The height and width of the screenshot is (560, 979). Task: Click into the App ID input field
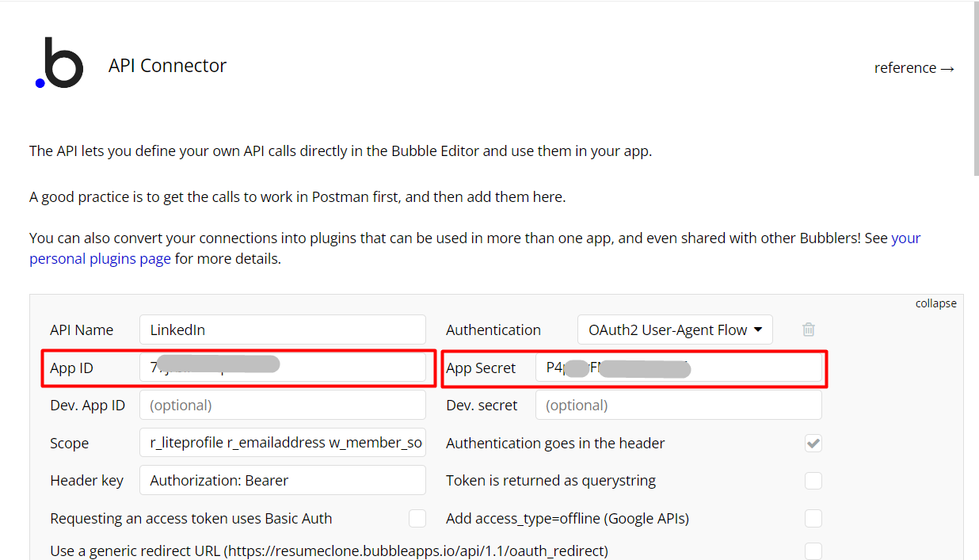point(283,368)
